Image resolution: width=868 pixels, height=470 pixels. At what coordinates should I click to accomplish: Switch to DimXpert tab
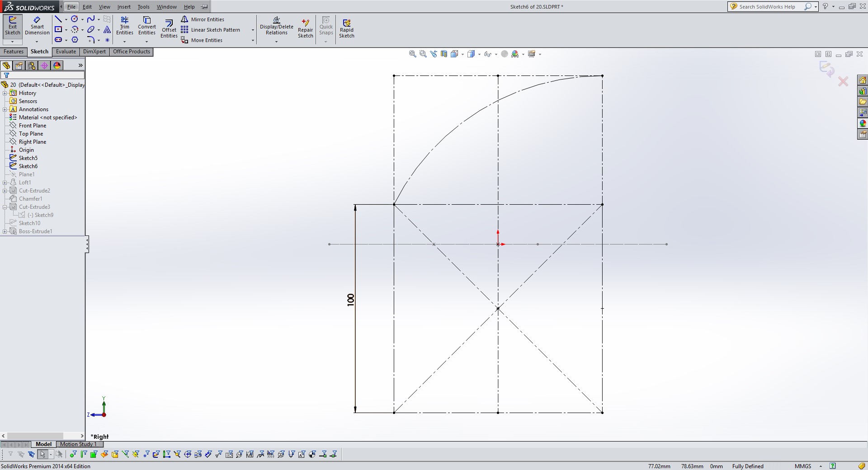[x=94, y=52]
